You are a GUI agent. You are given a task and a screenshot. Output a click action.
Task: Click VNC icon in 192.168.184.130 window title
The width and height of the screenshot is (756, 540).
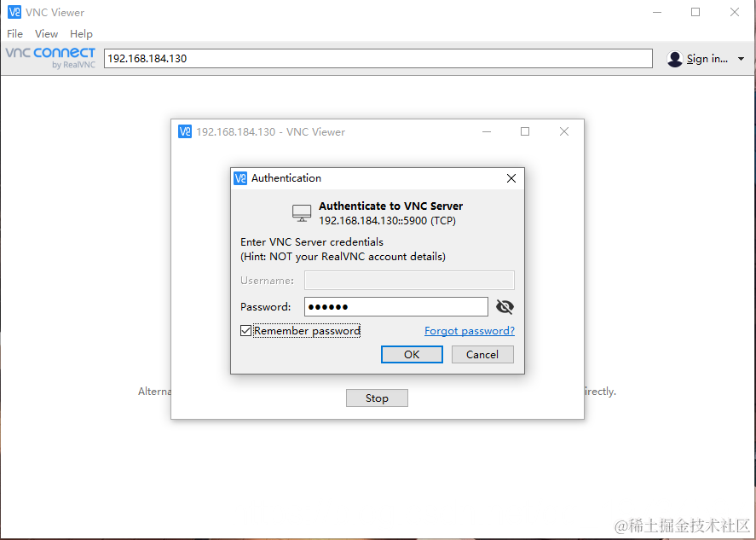(185, 131)
